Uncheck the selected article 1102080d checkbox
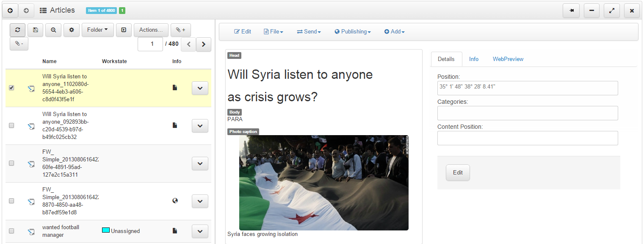 point(11,88)
